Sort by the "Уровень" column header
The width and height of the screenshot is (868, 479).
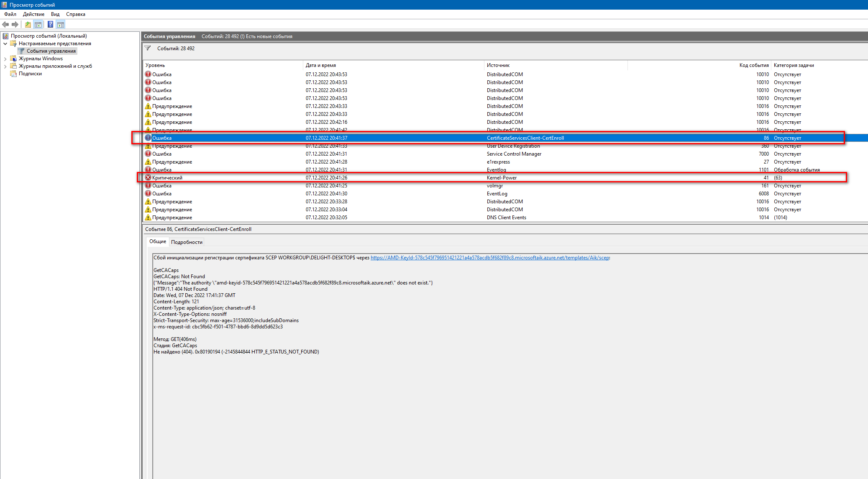tap(223, 65)
